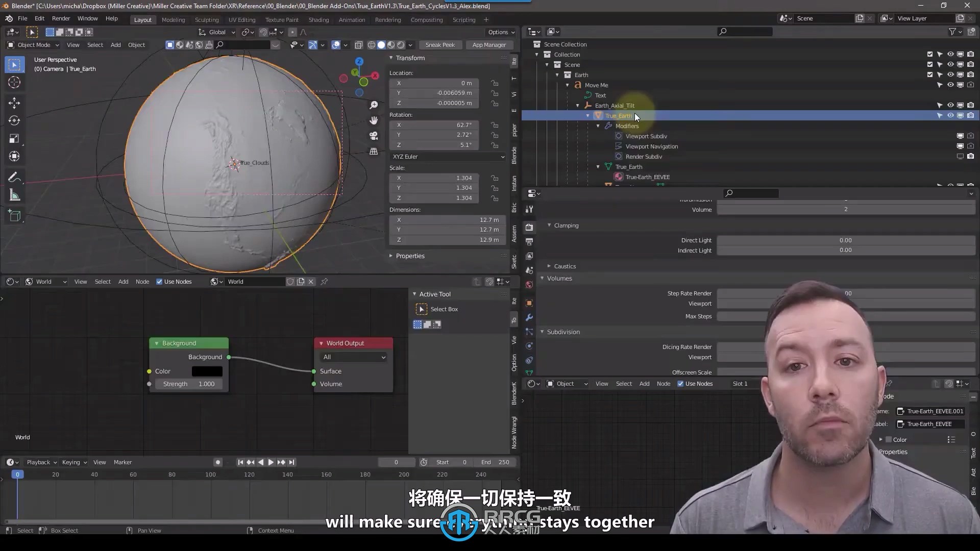Jump to timeline end frame
Viewport: 980px width, 551px height.
(291, 462)
